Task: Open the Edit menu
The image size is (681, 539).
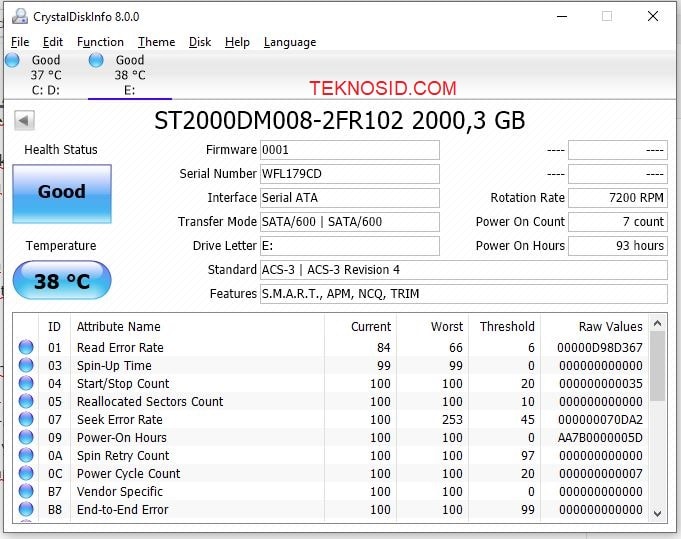Action: [x=53, y=42]
